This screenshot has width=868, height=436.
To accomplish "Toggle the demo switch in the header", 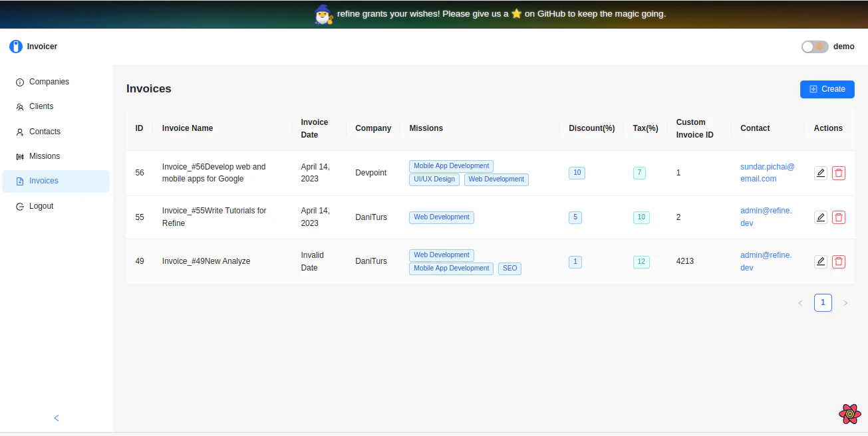I will pyautogui.click(x=814, y=47).
